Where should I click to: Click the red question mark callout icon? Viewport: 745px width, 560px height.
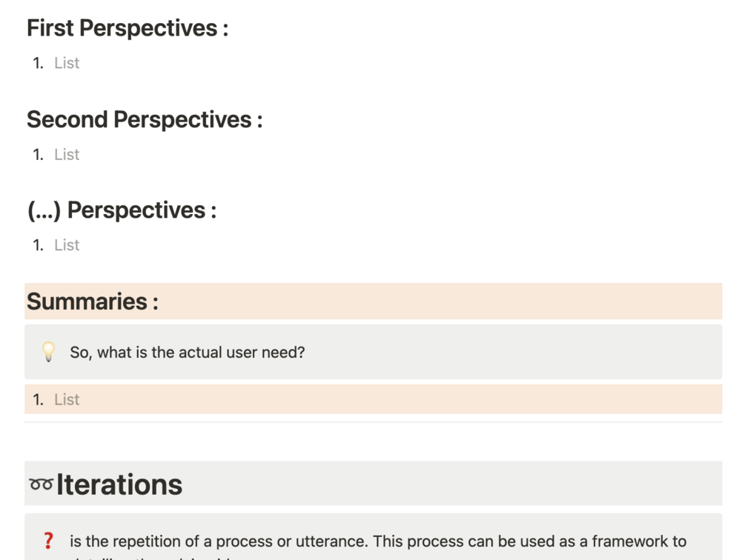point(48,541)
